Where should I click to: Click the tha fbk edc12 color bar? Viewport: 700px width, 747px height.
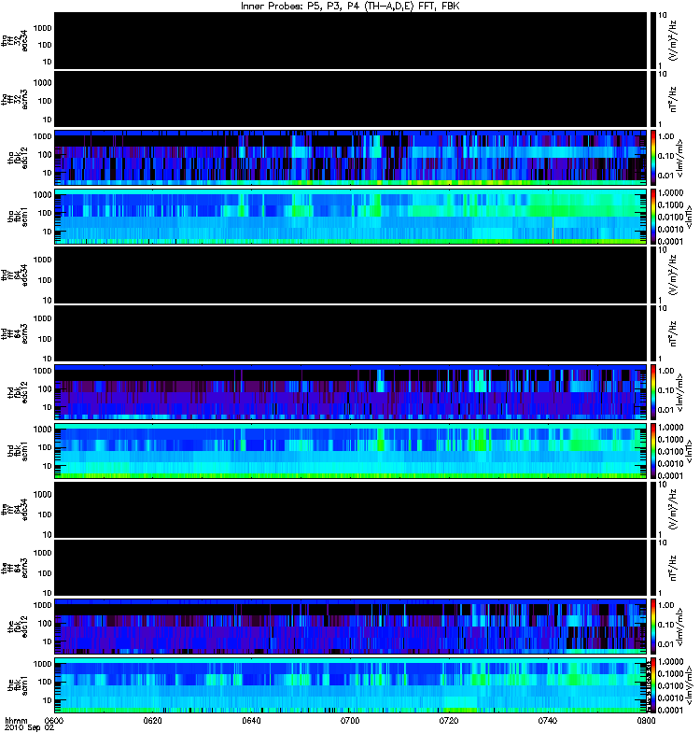pos(652,157)
